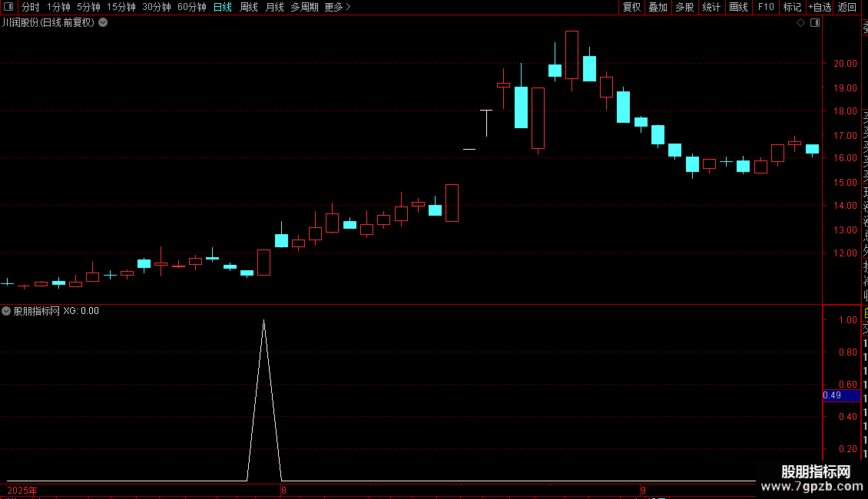Viewport: 868px width, 499px height.
Task: Switch to 周线 weekly chart
Action: 249,7
